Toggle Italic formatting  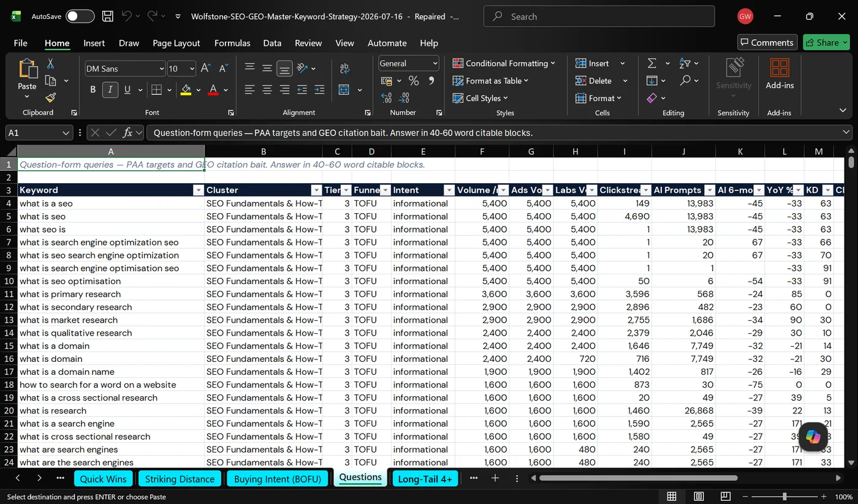coord(110,89)
